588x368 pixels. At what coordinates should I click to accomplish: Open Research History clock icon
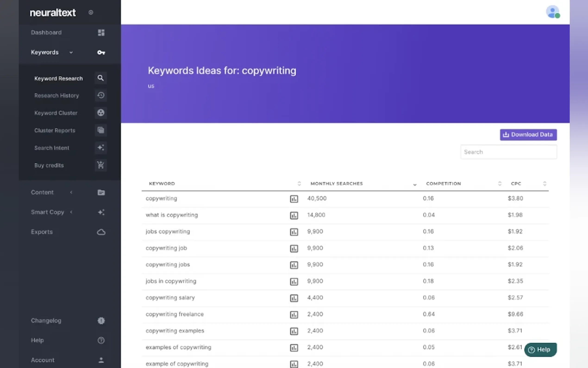pyautogui.click(x=101, y=95)
